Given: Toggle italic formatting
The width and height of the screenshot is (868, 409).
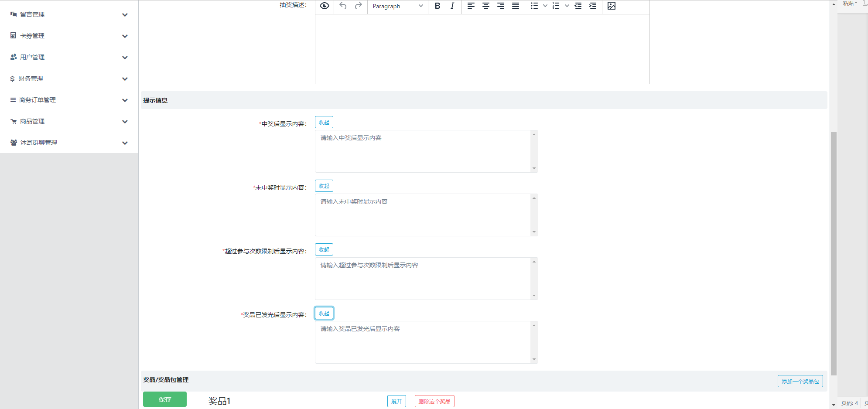Looking at the screenshot, I should click(452, 6).
